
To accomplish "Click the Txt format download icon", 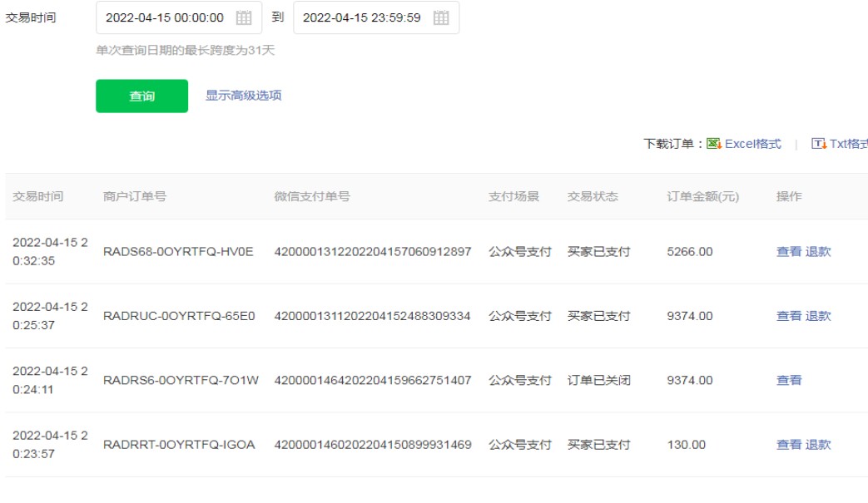I will tap(819, 144).
